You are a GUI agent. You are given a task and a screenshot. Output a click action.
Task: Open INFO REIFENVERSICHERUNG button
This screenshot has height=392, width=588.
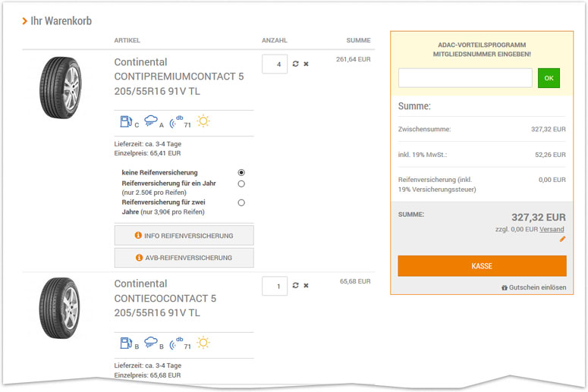coord(184,236)
